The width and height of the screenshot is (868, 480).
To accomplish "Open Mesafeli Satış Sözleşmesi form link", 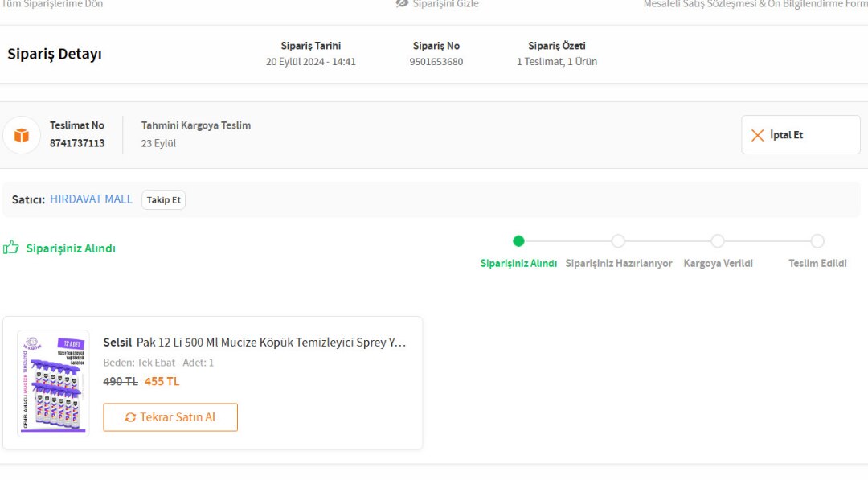I will 755,4.
